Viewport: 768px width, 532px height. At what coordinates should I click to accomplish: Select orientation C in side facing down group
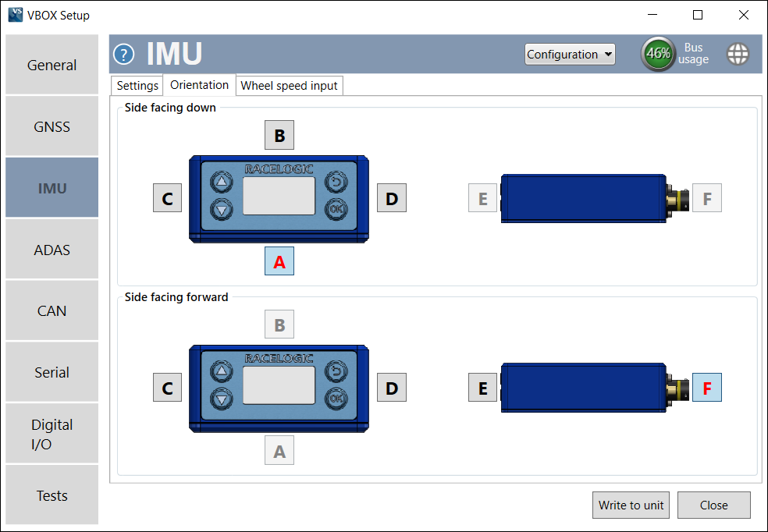(x=167, y=197)
